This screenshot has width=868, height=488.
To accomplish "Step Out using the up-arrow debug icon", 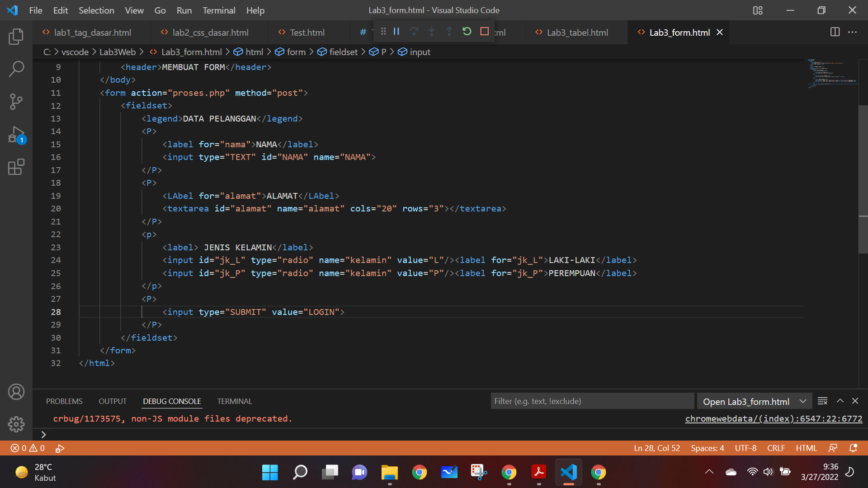I will 449,31.
